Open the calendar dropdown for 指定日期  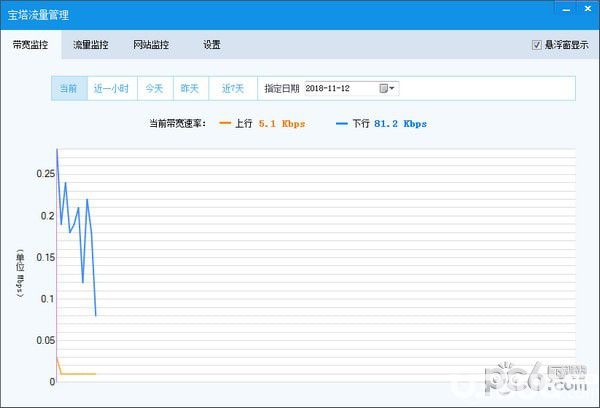click(387, 88)
